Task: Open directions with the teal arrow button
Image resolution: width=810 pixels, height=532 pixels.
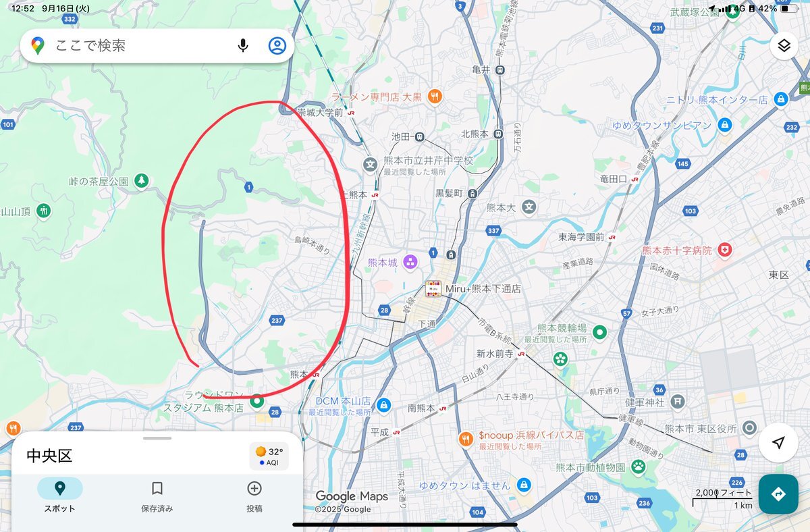Action: point(778,494)
